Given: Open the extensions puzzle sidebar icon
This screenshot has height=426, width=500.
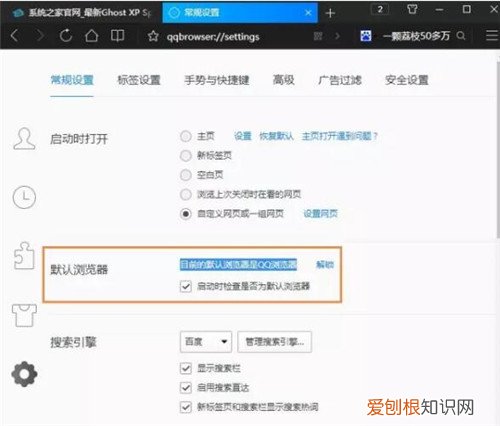Looking at the screenshot, I should tap(24, 256).
